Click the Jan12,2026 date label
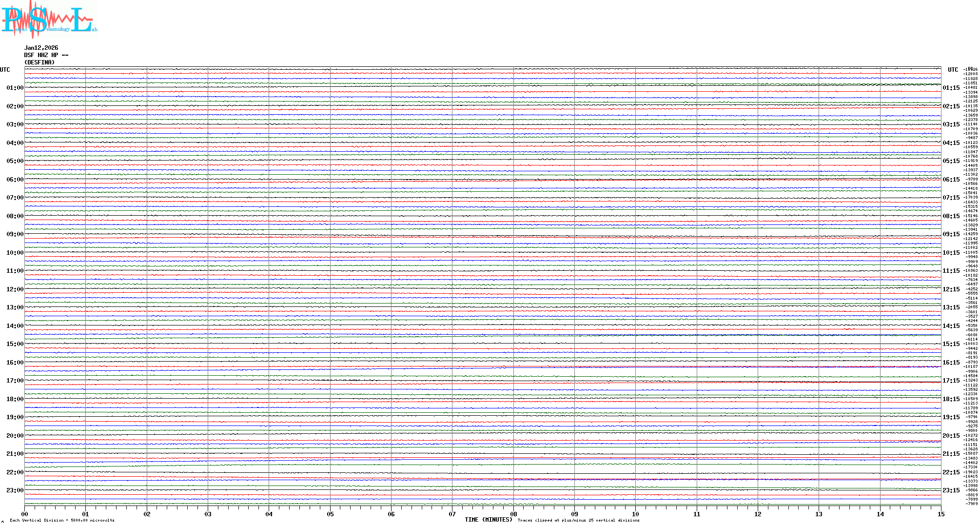Screen dimensions: 980x527 click(x=41, y=48)
